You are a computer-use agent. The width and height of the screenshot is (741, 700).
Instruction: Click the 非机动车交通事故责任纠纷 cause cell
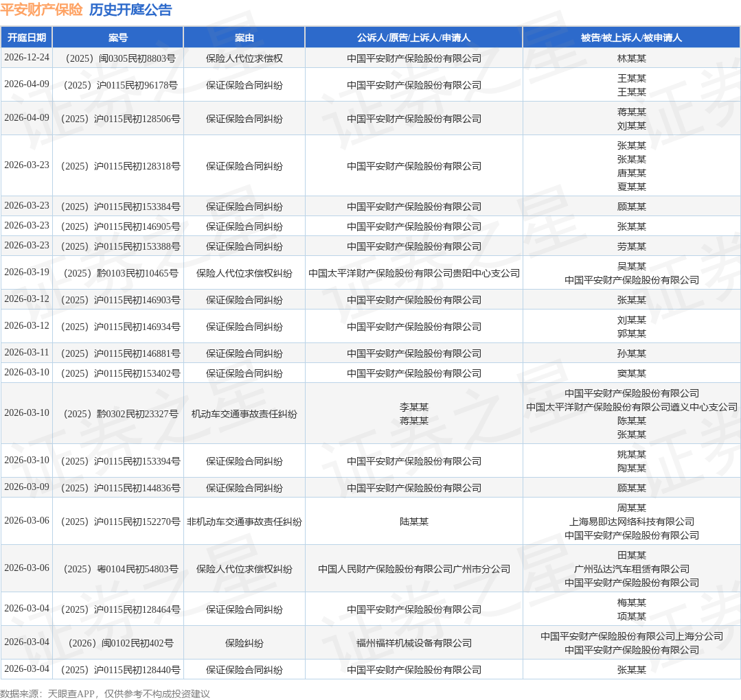[x=244, y=522]
